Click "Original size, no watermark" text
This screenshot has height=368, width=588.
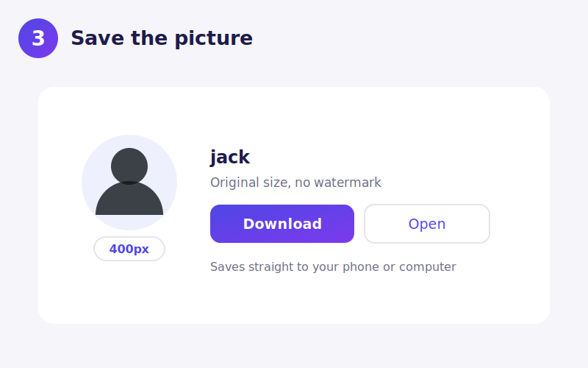[x=295, y=183]
